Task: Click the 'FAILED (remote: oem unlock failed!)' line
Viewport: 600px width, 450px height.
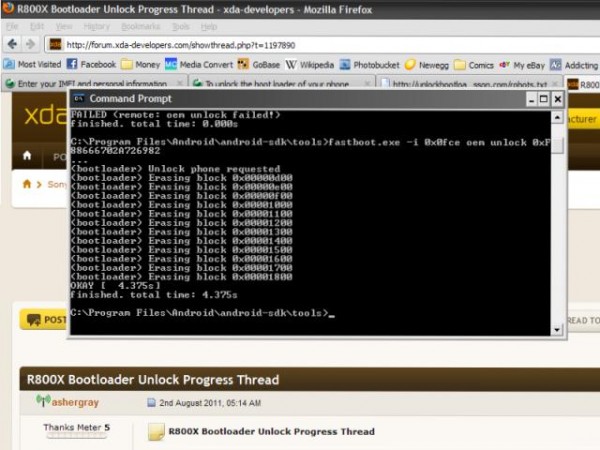Action: [176, 114]
